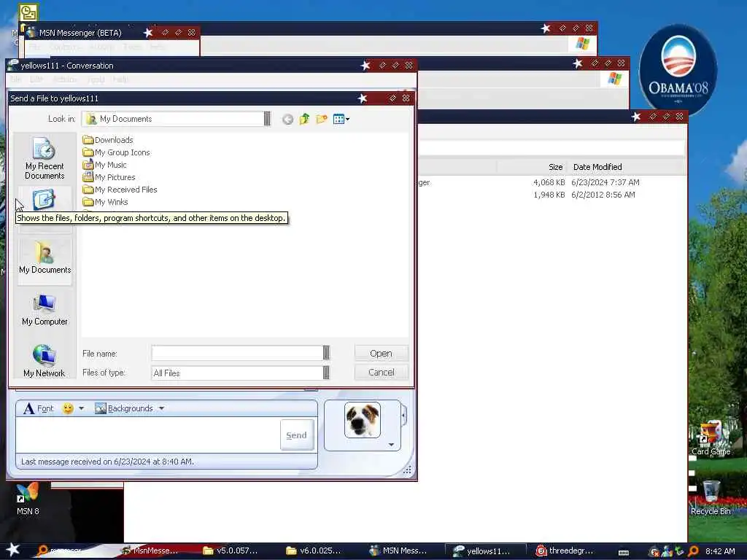Image resolution: width=747 pixels, height=560 pixels.
Task: Click the desktop icon above MSN Messenger window
Action: [28, 12]
